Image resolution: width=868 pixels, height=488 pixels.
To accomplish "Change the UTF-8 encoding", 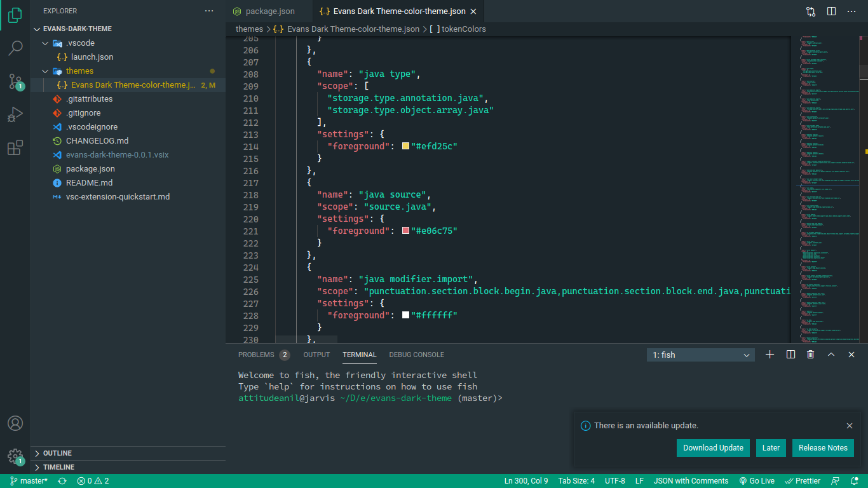I will pos(614,481).
